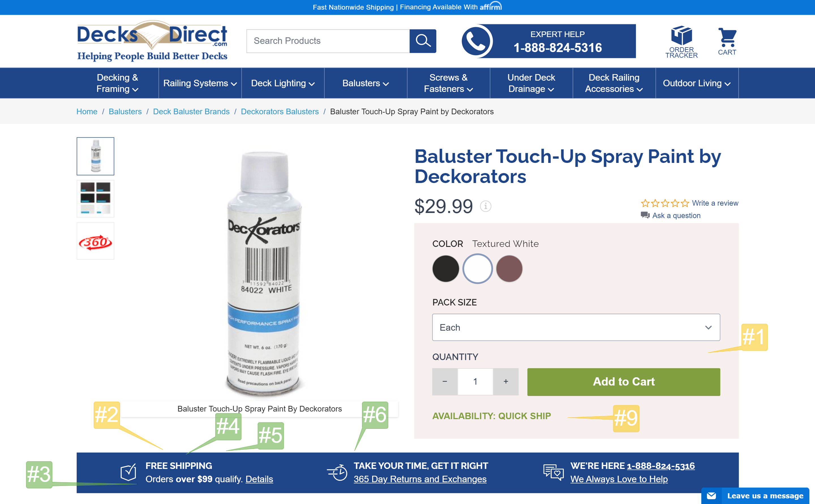
Task: Expand the Deck Lighting menu
Action: click(283, 83)
